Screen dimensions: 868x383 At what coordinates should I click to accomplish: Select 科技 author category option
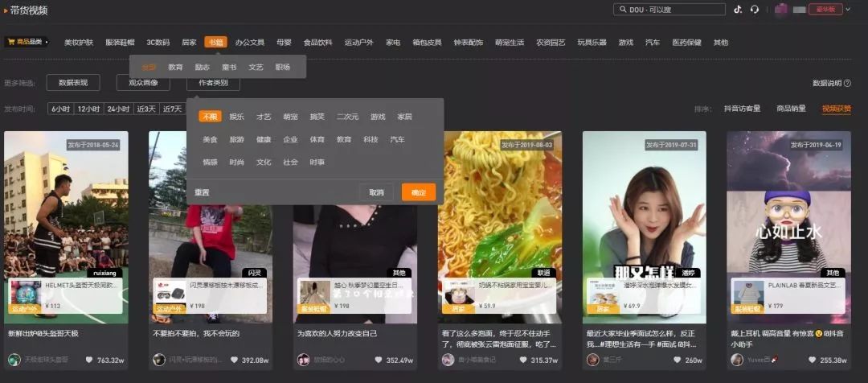(x=371, y=140)
